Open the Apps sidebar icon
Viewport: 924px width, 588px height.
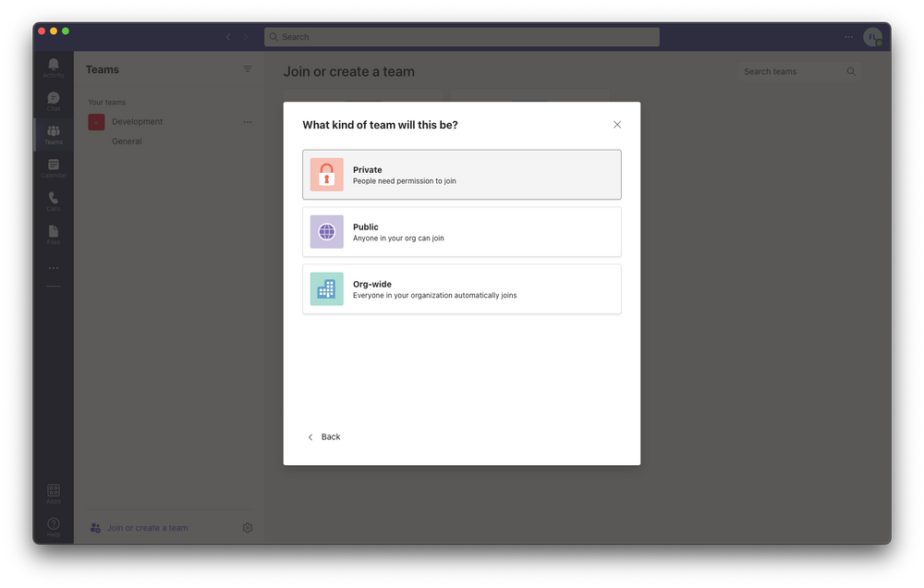[x=53, y=491]
